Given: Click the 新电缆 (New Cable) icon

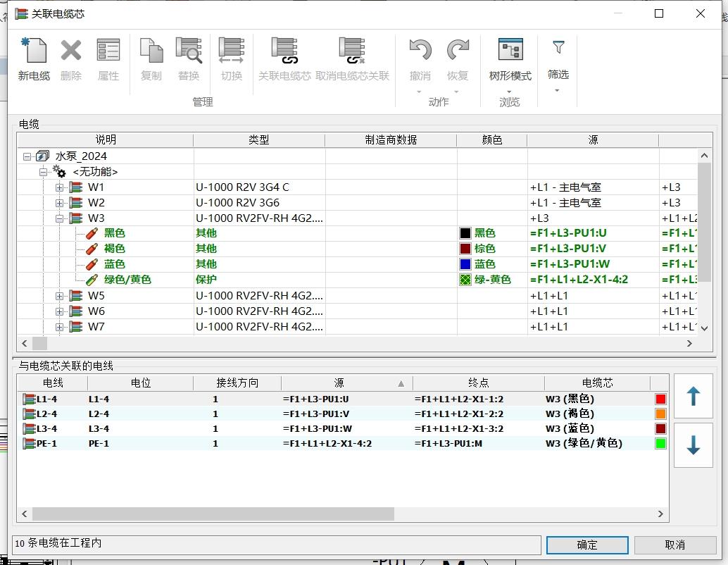Looking at the screenshot, I should 34,51.
